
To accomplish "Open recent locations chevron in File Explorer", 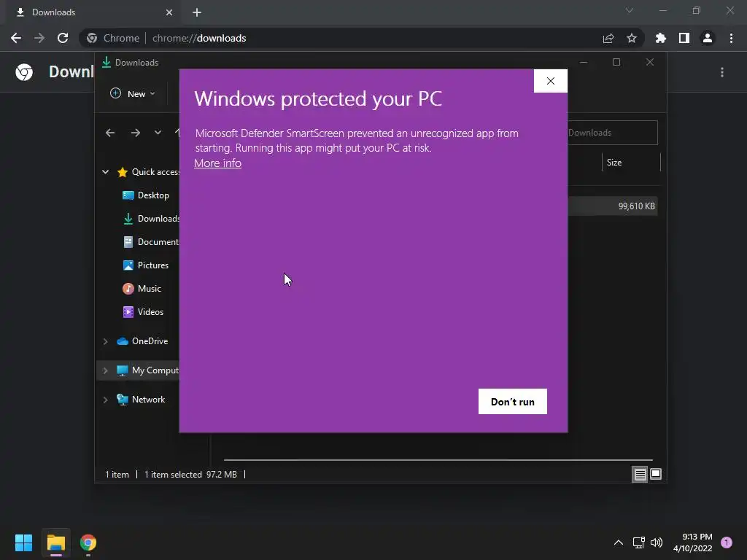I will tap(158, 133).
